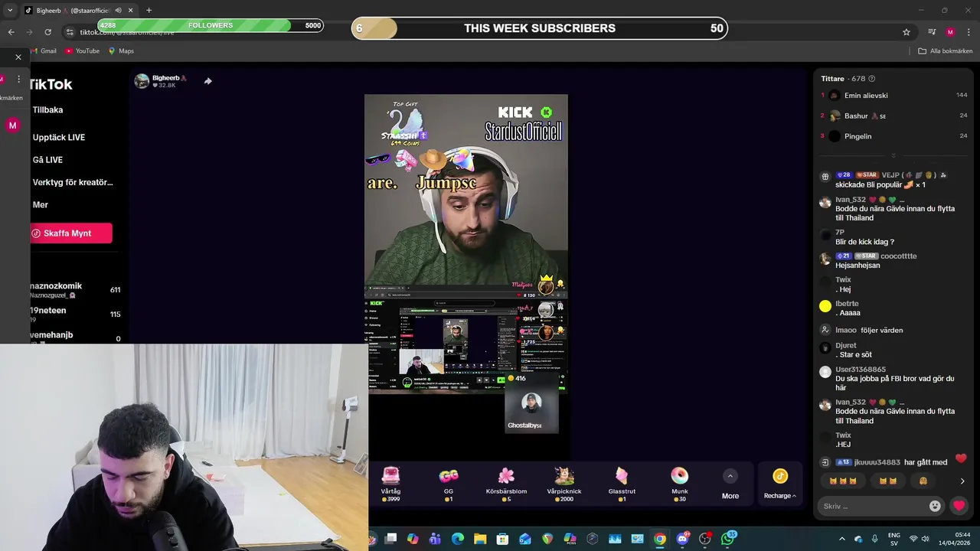Open File Explorer in the taskbar

pyautogui.click(x=480, y=539)
